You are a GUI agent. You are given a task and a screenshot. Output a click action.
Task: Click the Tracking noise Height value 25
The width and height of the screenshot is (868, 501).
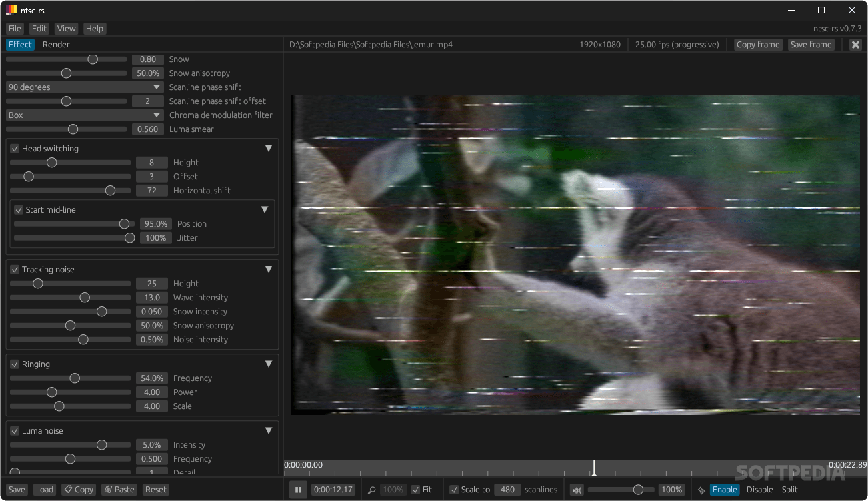click(152, 284)
